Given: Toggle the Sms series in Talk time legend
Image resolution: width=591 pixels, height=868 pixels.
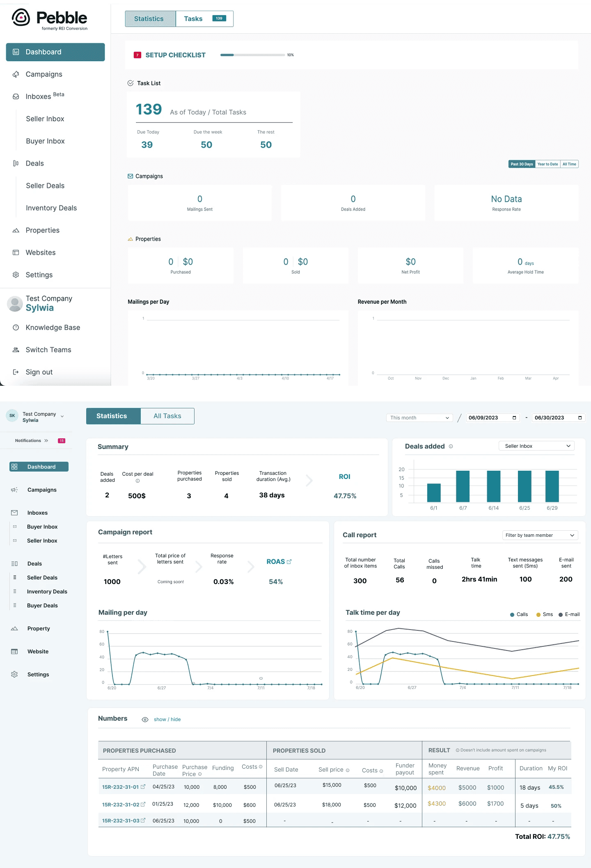Looking at the screenshot, I should [x=545, y=614].
